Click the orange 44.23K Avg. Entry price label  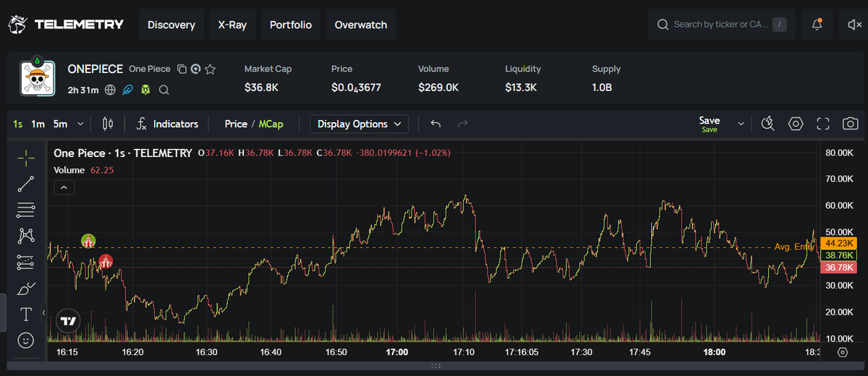click(x=840, y=243)
